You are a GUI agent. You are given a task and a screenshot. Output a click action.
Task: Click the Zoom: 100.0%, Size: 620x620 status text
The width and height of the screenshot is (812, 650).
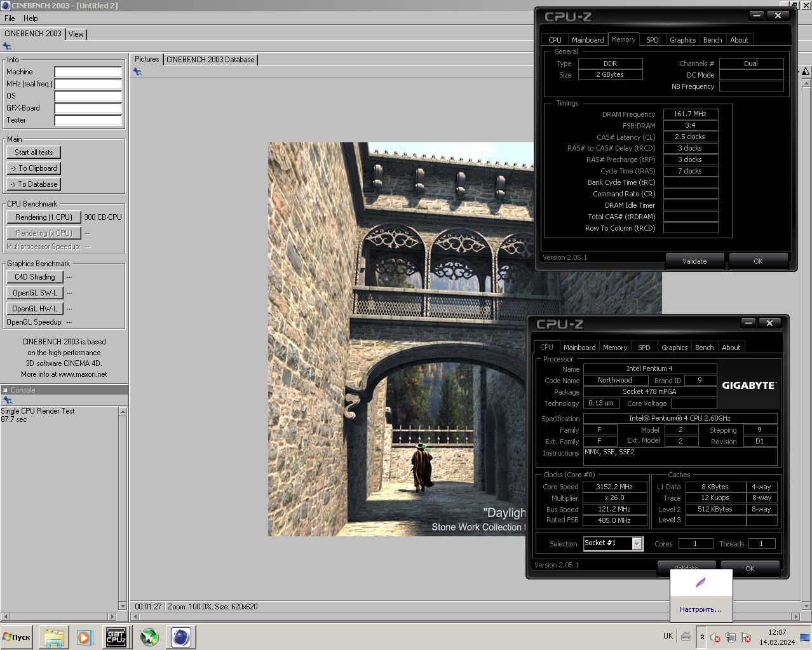pyautogui.click(x=213, y=607)
